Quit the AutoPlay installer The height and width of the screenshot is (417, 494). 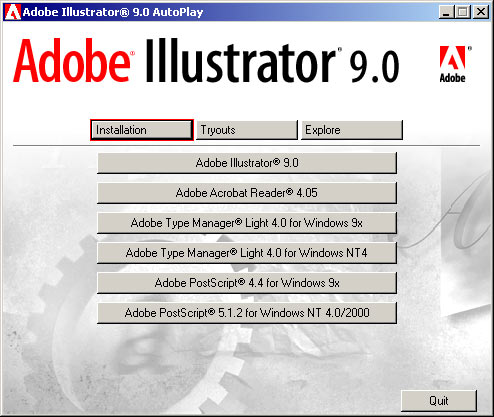(439, 401)
